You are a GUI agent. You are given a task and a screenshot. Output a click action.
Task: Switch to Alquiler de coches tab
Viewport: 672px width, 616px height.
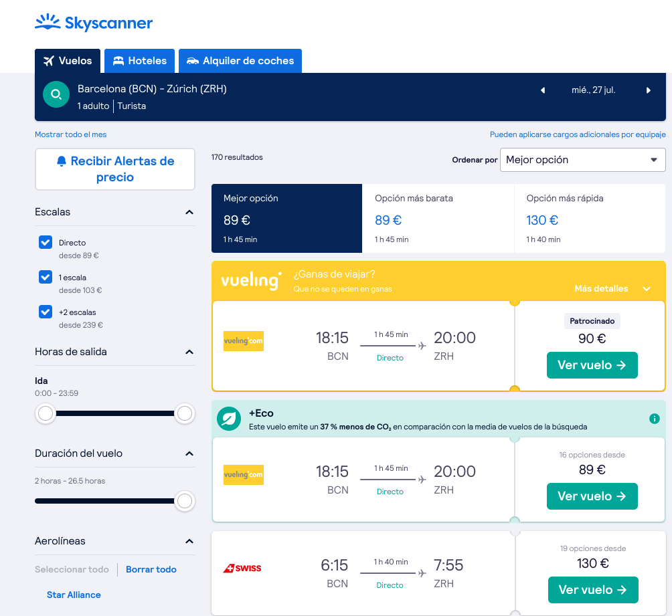pos(240,61)
